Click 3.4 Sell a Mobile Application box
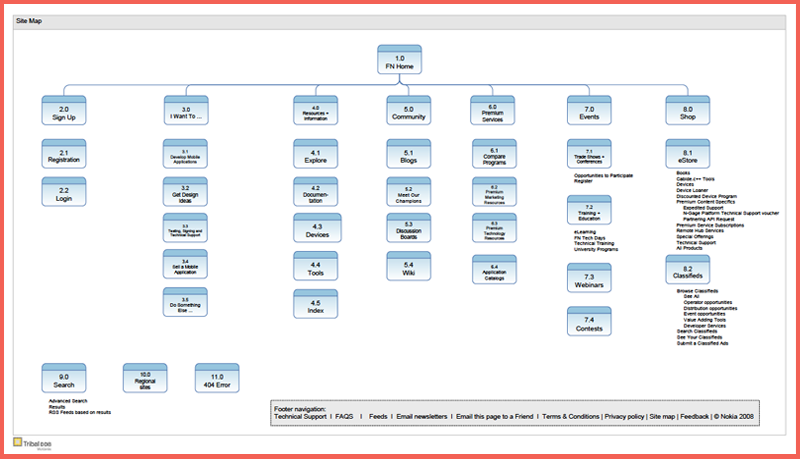 tap(185, 264)
